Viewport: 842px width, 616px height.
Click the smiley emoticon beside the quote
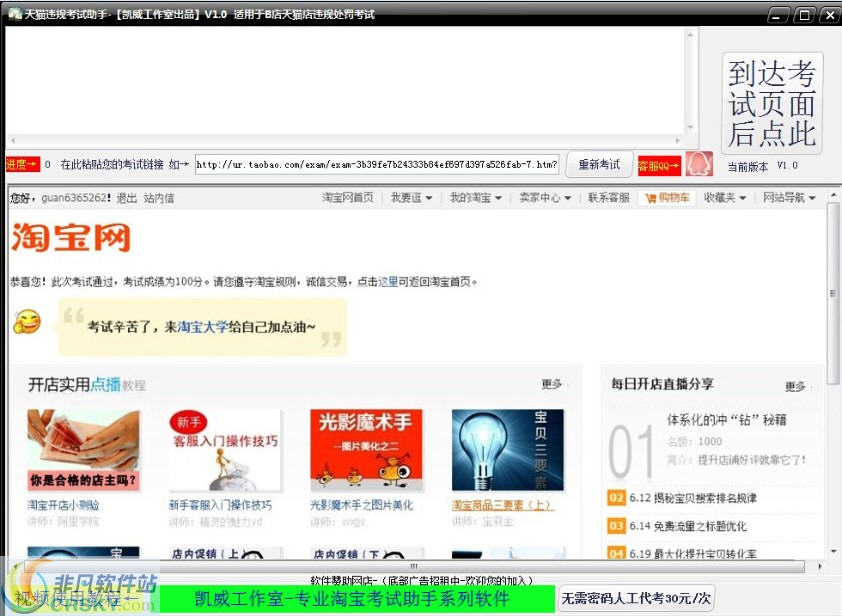click(x=27, y=322)
